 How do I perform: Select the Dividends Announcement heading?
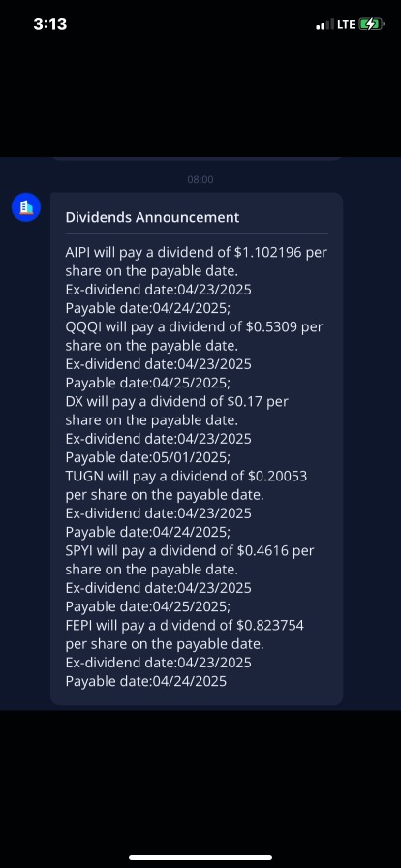click(152, 218)
